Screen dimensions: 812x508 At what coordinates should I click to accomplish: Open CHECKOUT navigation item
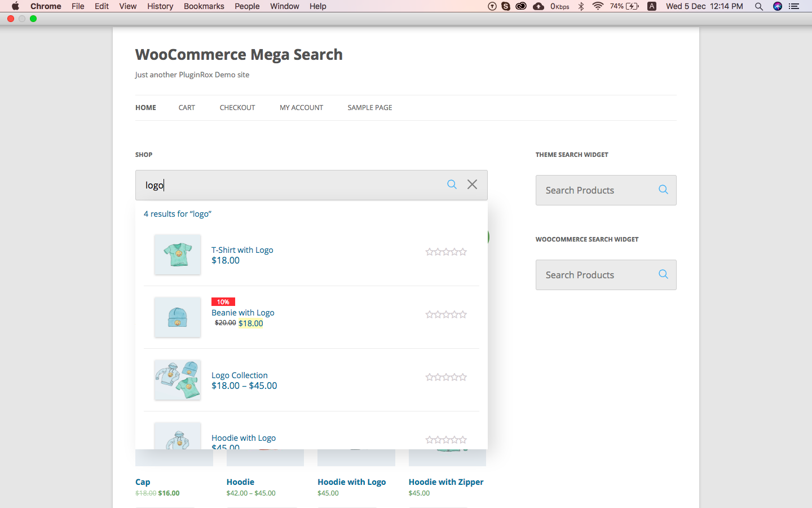coord(237,108)
